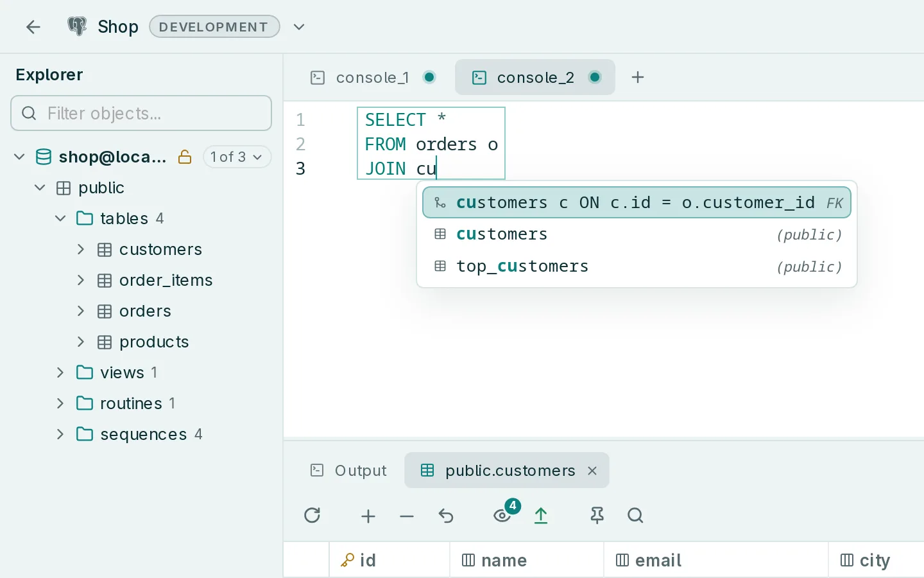Expand the views folder
Viewport: 924px width, 578px height.
coord(60,372)
